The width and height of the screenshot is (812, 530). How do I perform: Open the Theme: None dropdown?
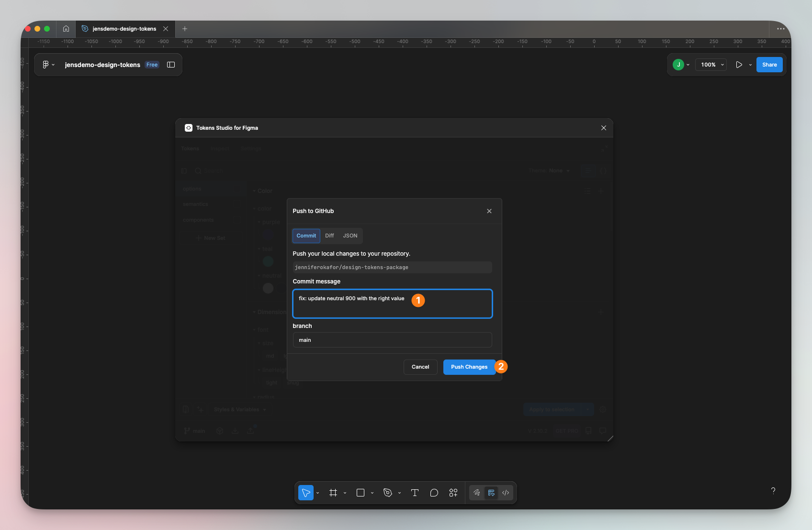550,171
